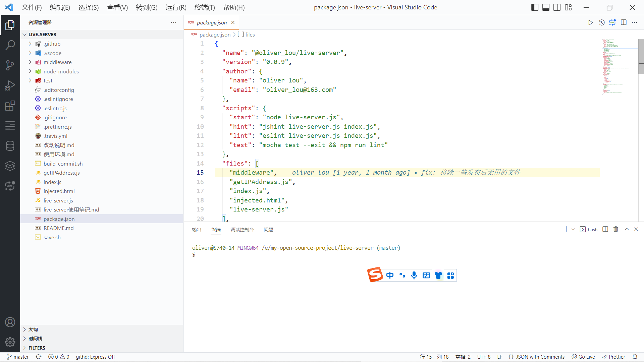Open the Explorer view in activity bar
The width and height of the screenshot is (644, 362).
pos(10,25)
